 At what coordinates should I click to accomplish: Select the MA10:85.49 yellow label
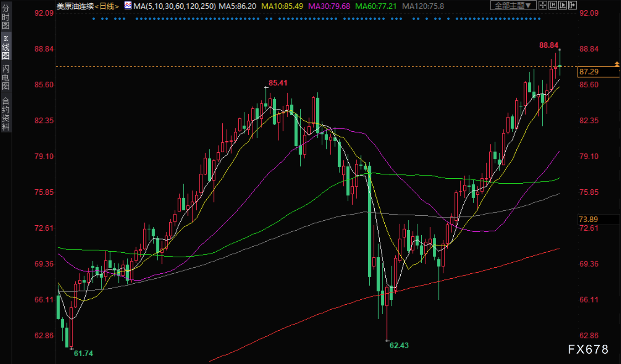pyautogui.click(x=282, y=6)
